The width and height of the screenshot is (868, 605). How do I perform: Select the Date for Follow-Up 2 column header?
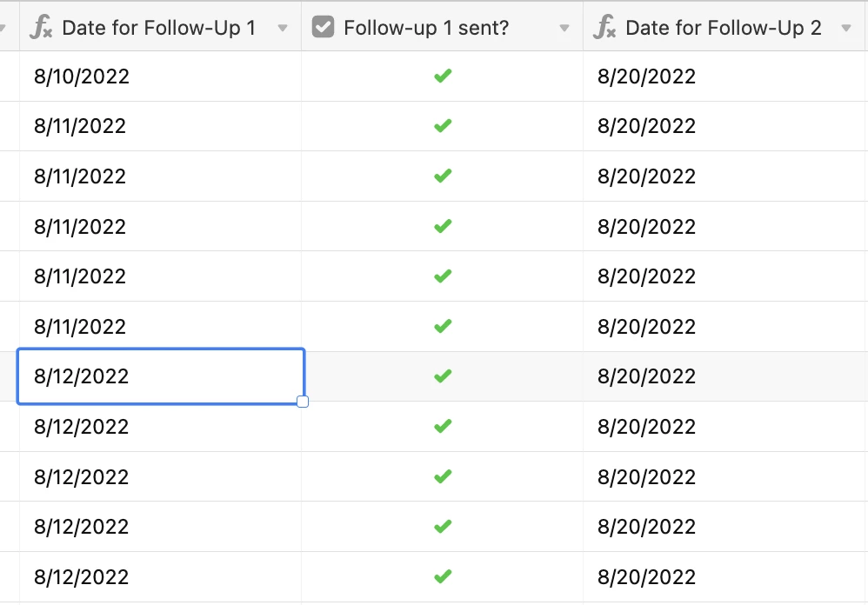pos(725,27)
